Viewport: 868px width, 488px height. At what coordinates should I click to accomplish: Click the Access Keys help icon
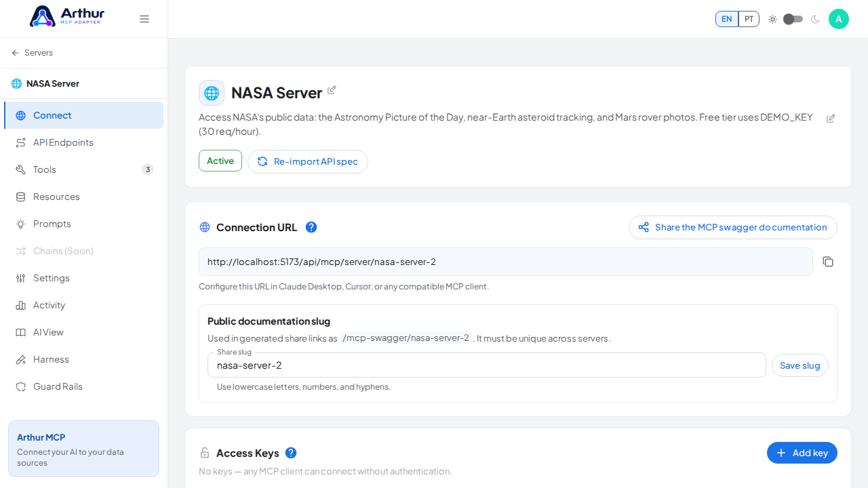pos(291,453)
